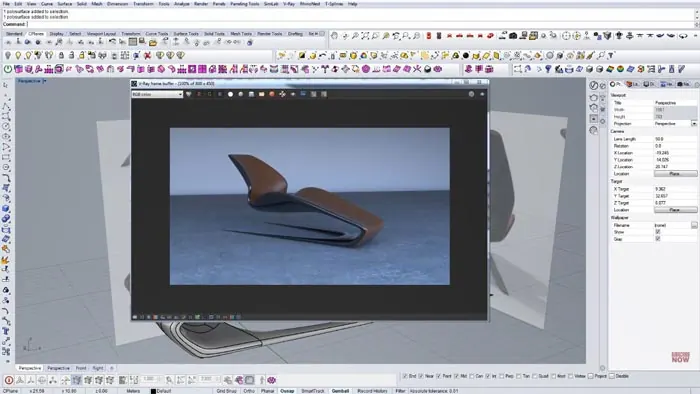Click the save image icon in frame buffer

pyautogui.click(x=251, y=94)
